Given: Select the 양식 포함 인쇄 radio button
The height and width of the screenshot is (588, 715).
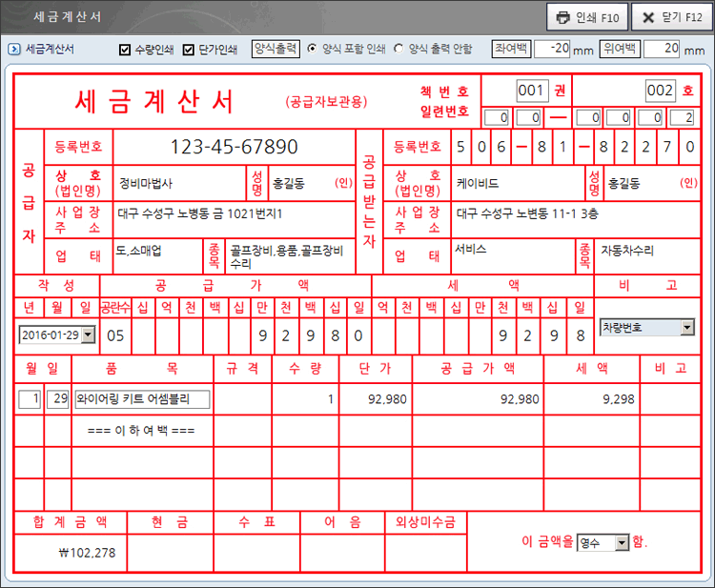Looking at the screenshot, I should point(312,49).
